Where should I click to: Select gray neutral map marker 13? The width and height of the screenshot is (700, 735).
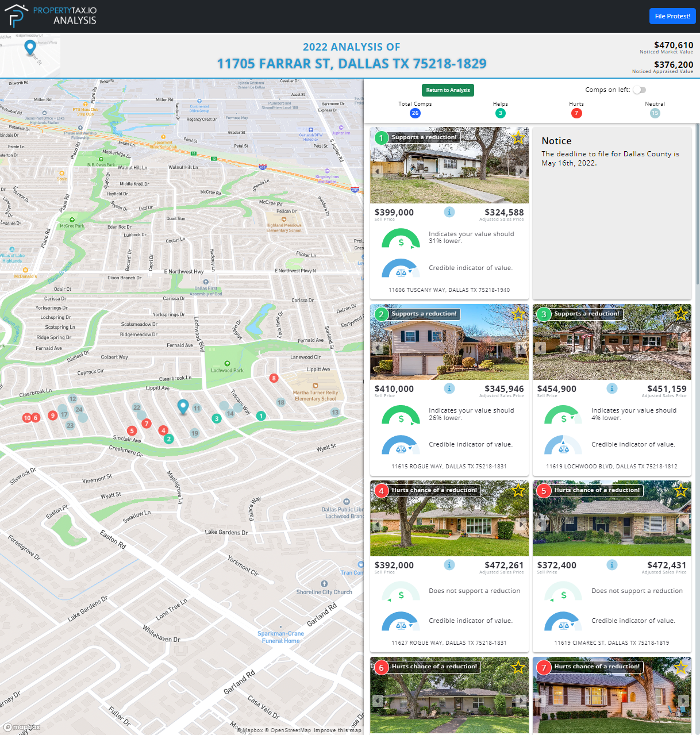335,412
